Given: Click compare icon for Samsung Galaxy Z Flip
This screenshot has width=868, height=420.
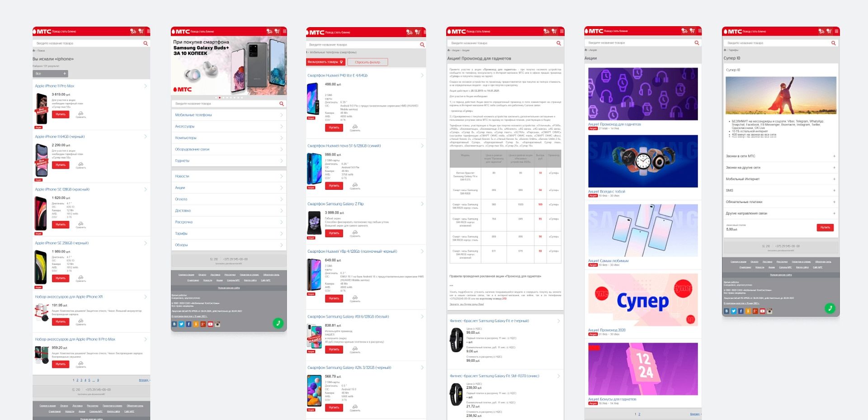Looking at the screenshot, I should [355, 233].
